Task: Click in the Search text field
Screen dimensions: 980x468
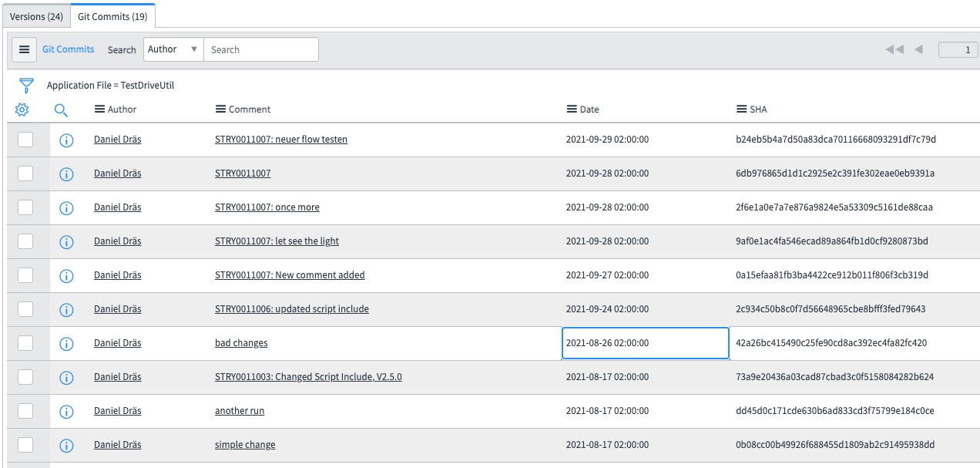Action: pyautogui.click(x=261, y=49)
